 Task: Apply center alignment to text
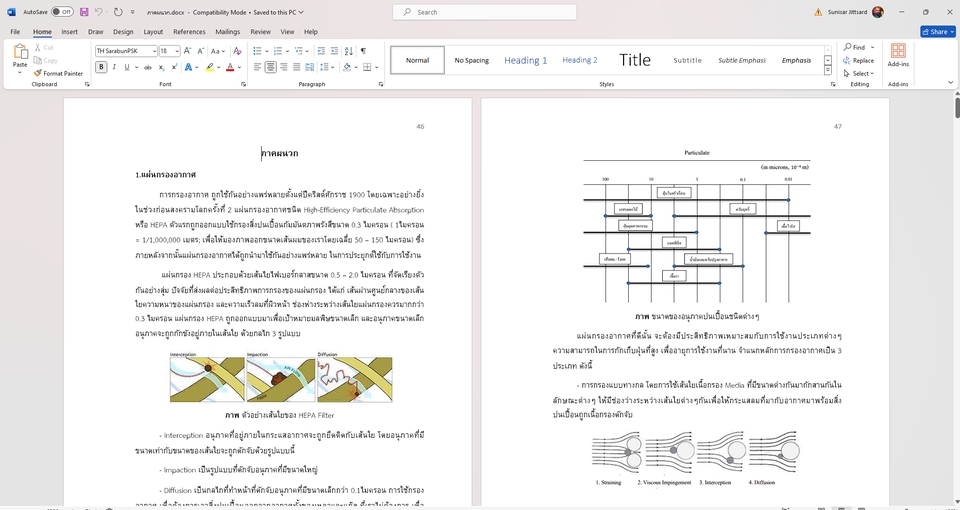(271, 67)
